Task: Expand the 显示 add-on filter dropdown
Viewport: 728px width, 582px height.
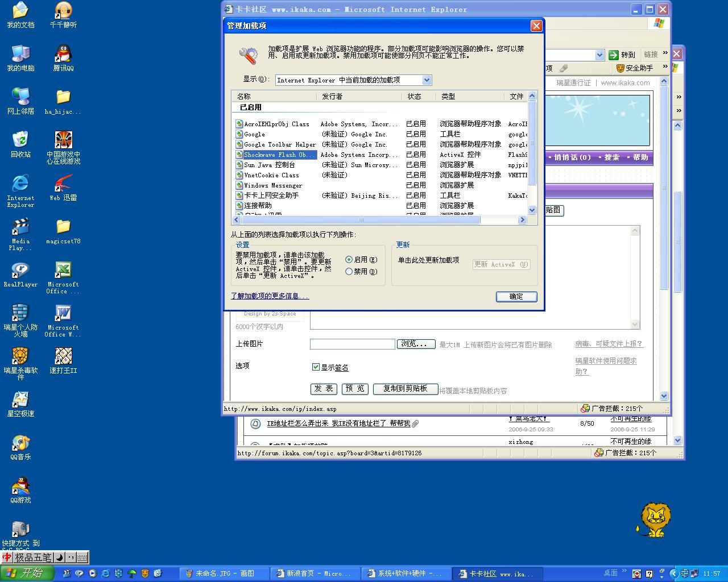Action: point(427,80)
